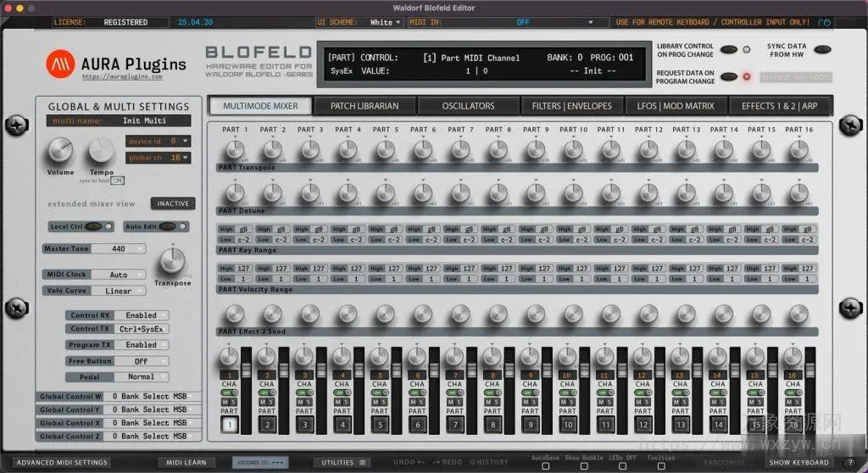868x473 pixels.
Task: Toggle the Local Ctrl switch
Action: (x=93, y=226)
